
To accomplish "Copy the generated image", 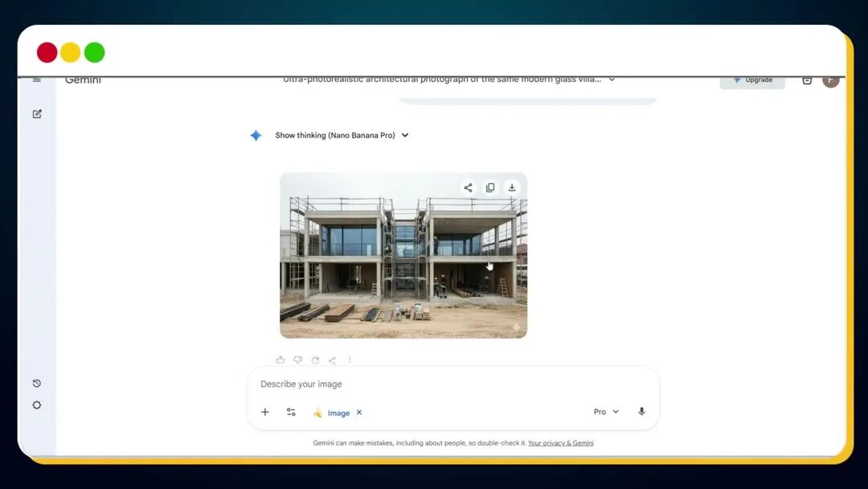I will point(490,187).
